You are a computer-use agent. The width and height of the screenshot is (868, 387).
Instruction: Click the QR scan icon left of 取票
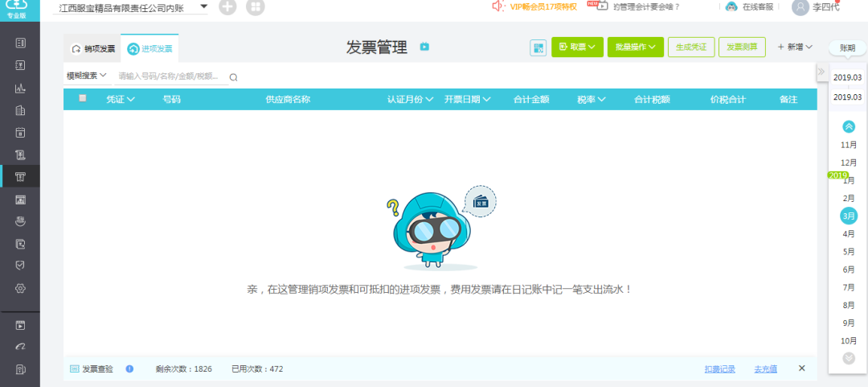(x=538, y=47)
